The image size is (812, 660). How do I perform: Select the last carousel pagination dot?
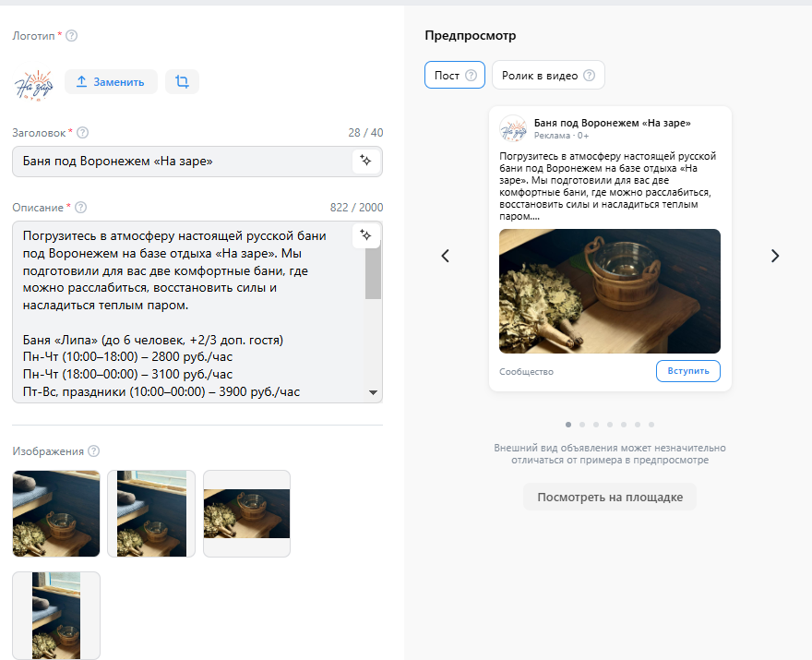[x=651, y=425]
